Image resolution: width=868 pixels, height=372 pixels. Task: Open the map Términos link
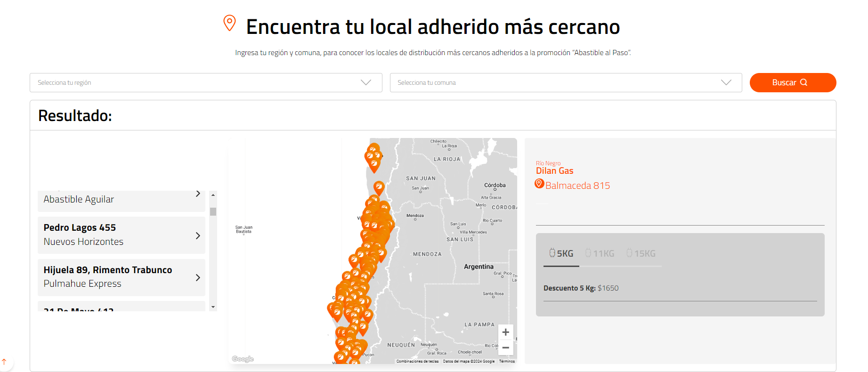coord(507,361)
